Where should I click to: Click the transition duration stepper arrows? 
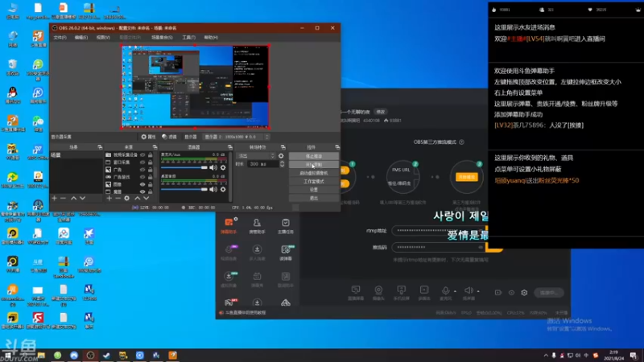pos(282,164)
